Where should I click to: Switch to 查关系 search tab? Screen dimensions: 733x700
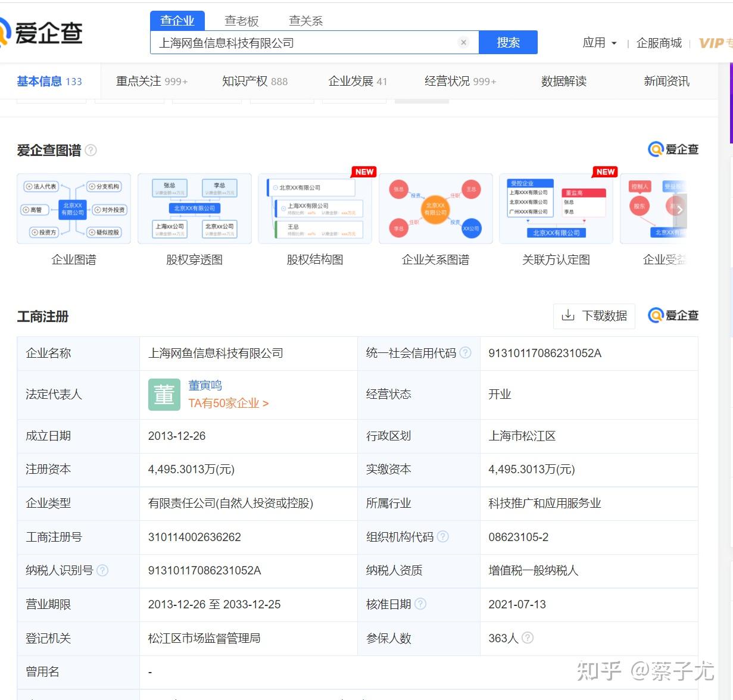[306, 21]
